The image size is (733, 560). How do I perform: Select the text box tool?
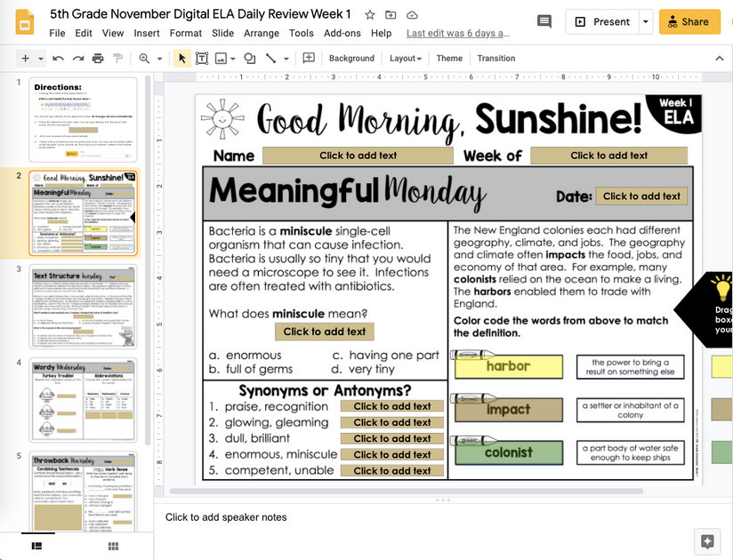[200, 58]
